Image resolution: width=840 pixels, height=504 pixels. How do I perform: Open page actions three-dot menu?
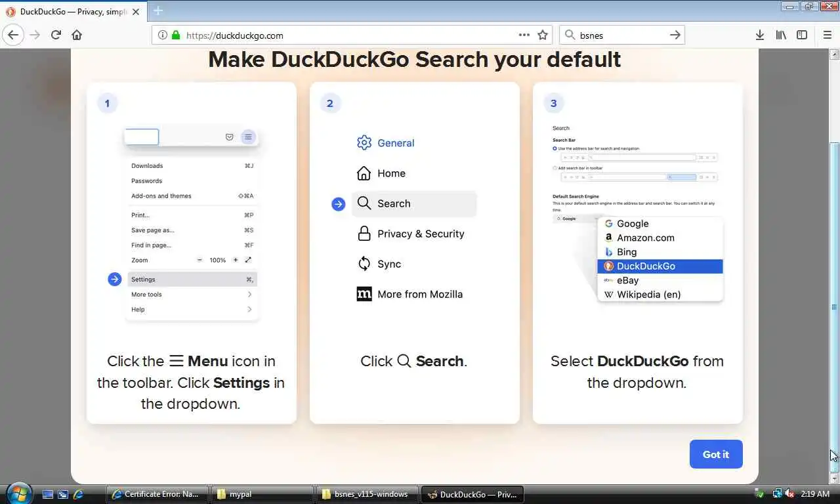coord(524,35)
